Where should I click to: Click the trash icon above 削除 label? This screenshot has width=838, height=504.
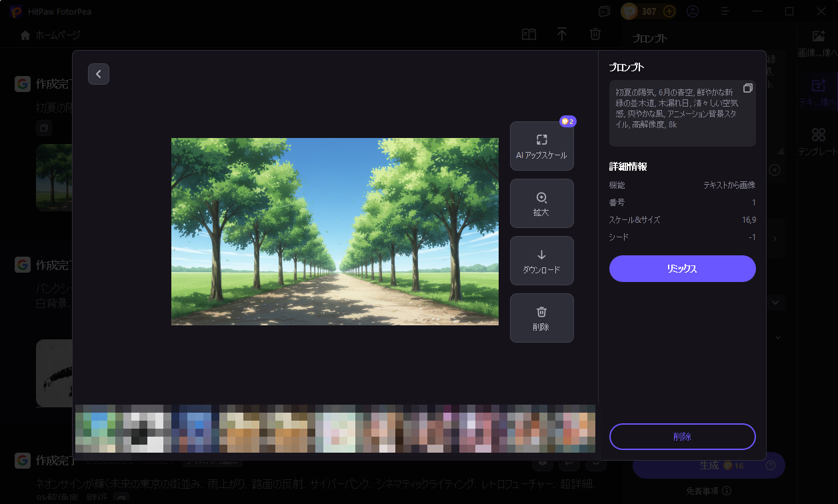[x=541, y=311]
